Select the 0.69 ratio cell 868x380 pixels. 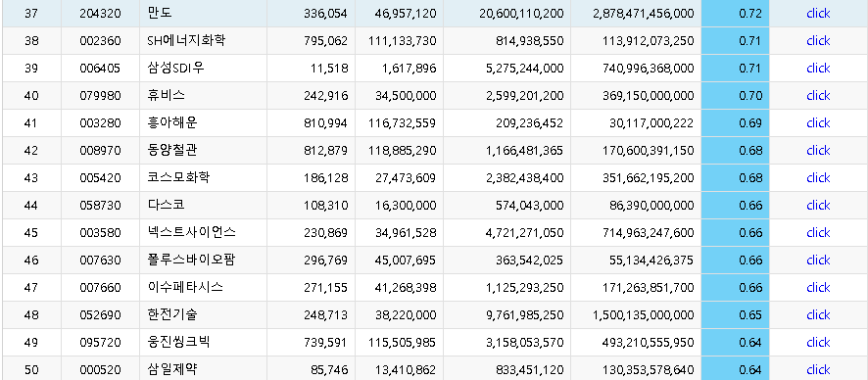click(735, 122)
